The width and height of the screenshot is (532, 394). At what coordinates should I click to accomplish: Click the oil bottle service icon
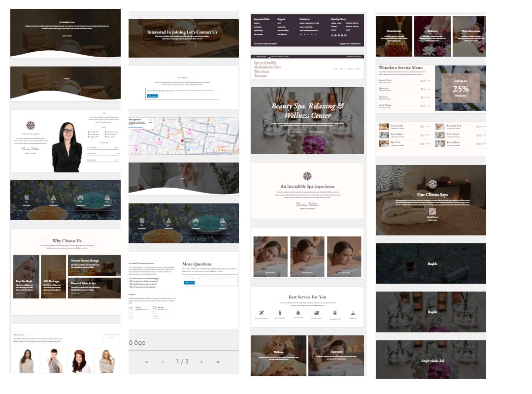tap(280, 312)
